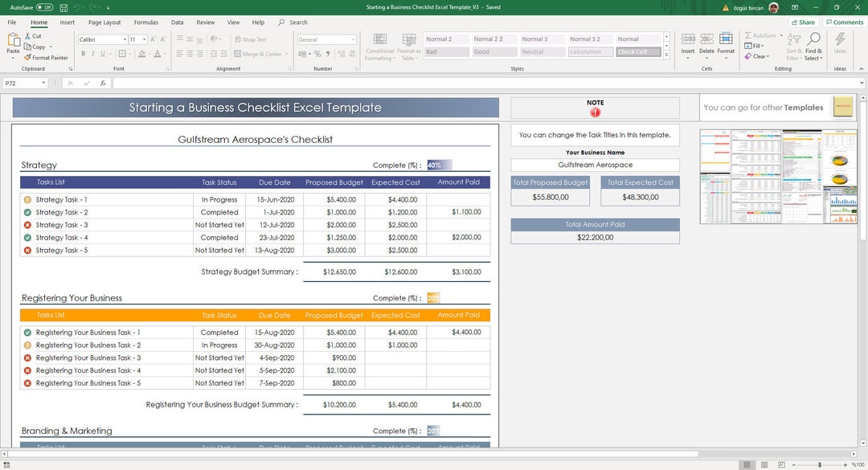This screenshot has width=868, height=470.
Task: Open the Merge & Center dropdown arrow
Action: [287, 54]
